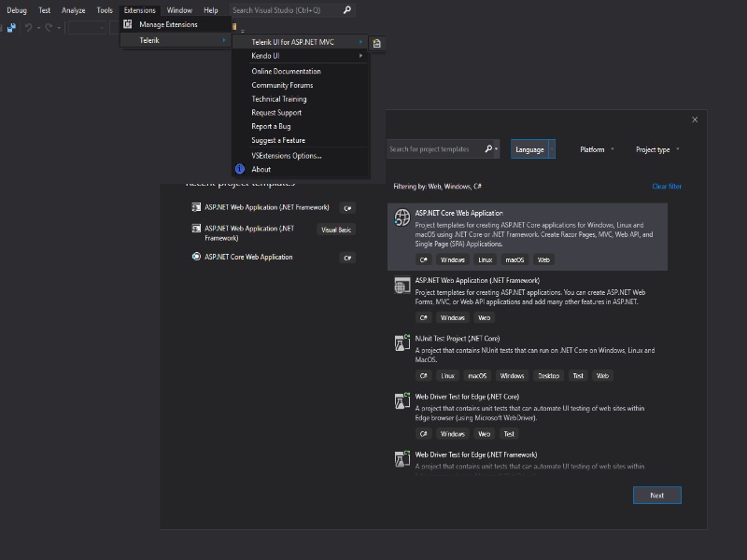The height and width of the screenshot is (560, 747).
Task: Click the Manage Extensions icon
Action: click(128, 24)
